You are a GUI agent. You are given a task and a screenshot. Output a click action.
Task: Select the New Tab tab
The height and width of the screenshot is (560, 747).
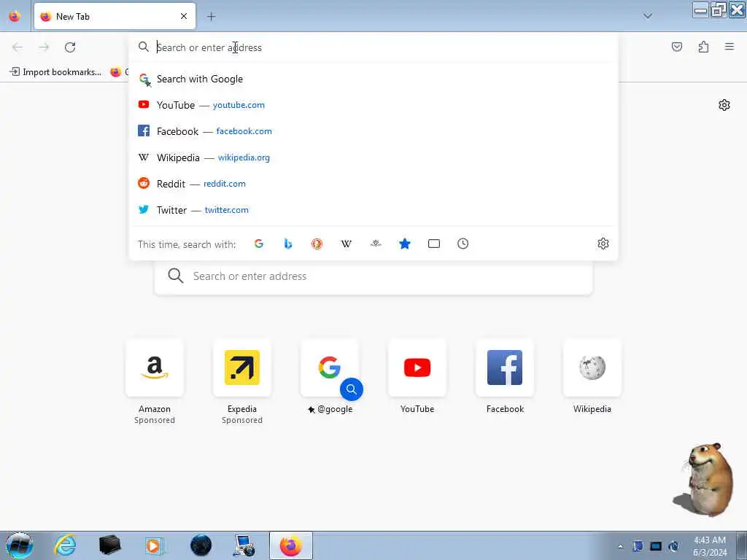point(115,16)
